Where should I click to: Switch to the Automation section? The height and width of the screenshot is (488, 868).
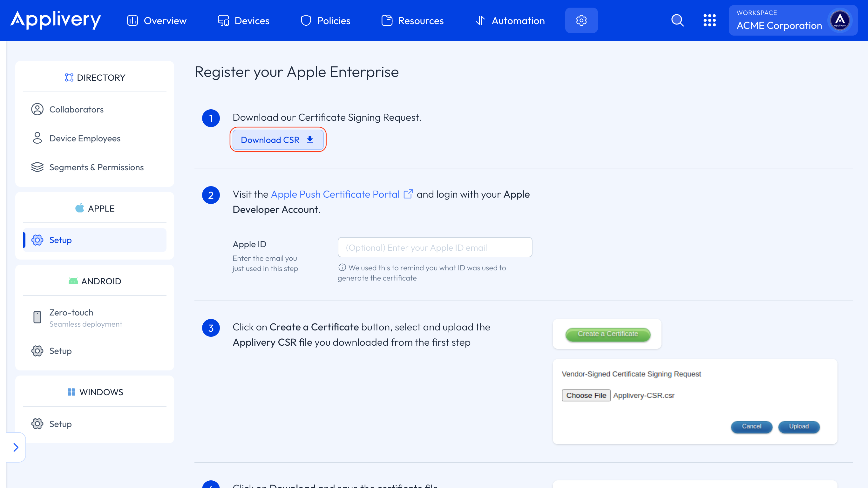[x=510, y=20]
